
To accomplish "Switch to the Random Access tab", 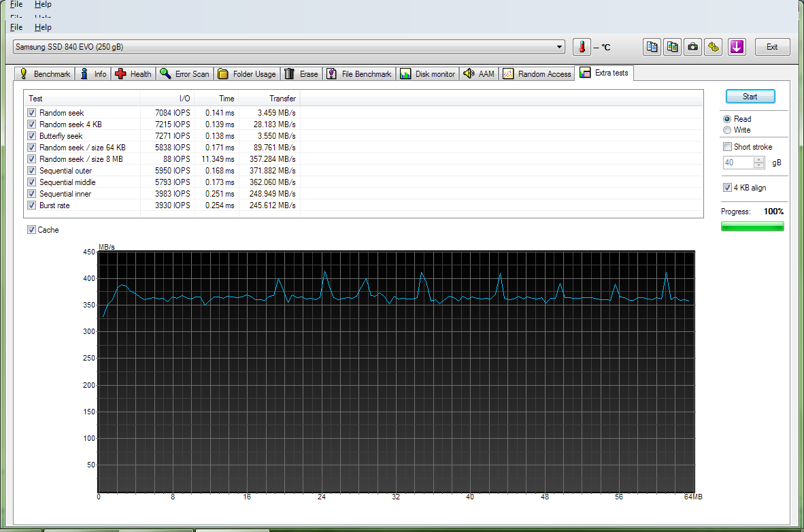I will click(537, 74).
